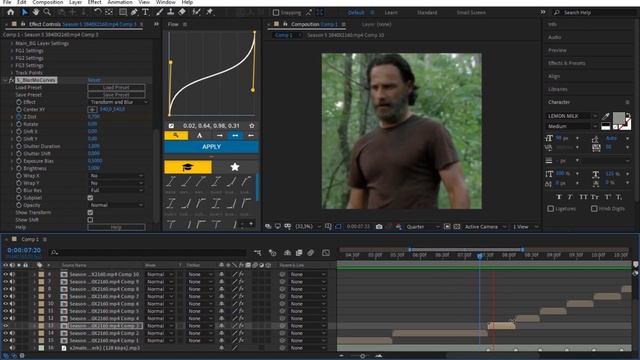Image resolution: width=640 pixels, height=360 pixels.
Task: Select the Pen tool
Action: point(134,12)
